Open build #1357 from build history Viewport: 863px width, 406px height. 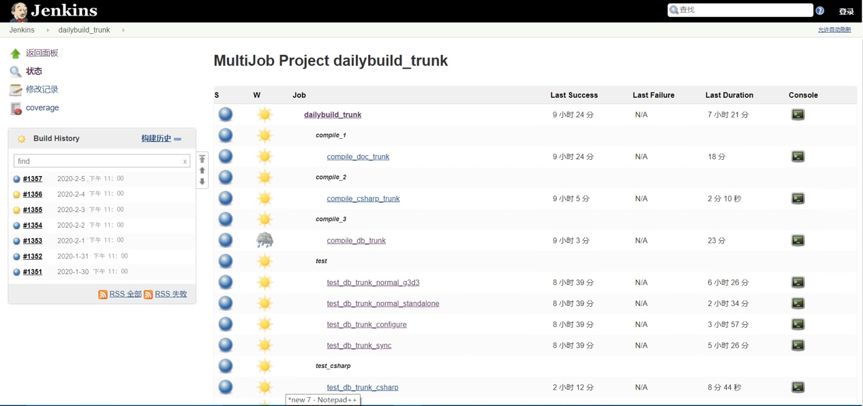32,179
